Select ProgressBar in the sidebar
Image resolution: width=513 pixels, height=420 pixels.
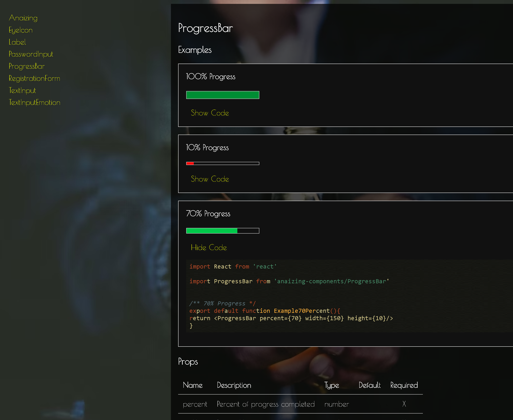27,66
